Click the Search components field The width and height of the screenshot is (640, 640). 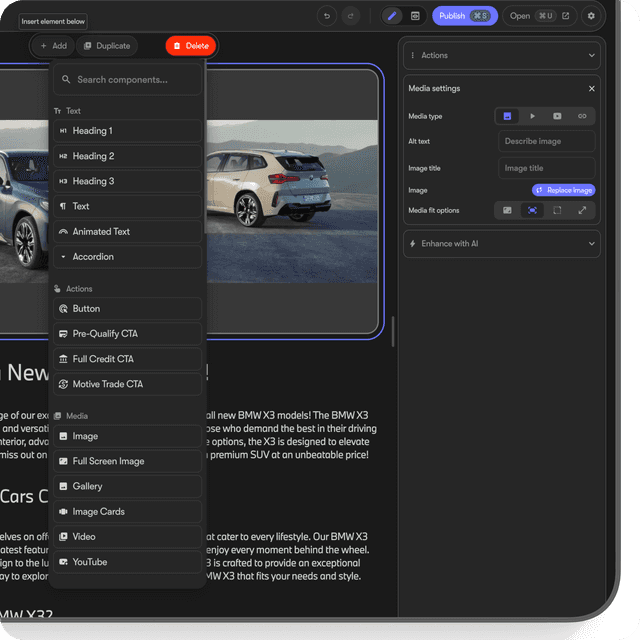pos(127,80)
